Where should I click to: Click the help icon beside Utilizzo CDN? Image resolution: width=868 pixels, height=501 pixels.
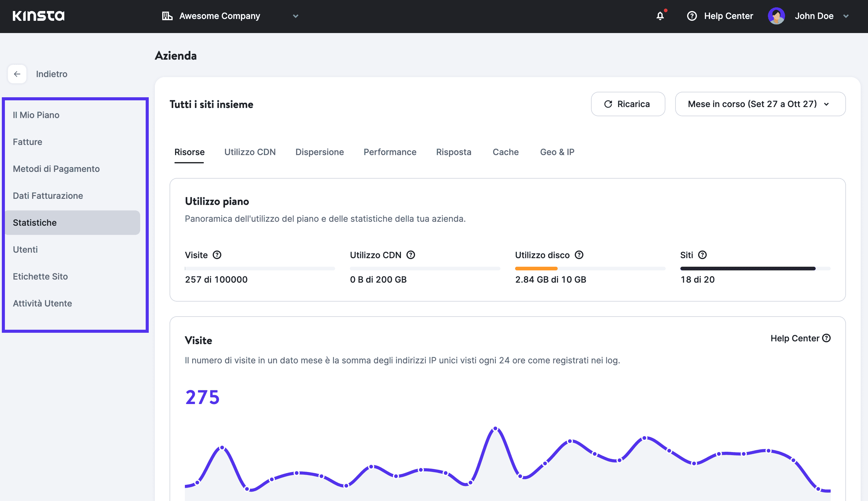click(411, 255)
